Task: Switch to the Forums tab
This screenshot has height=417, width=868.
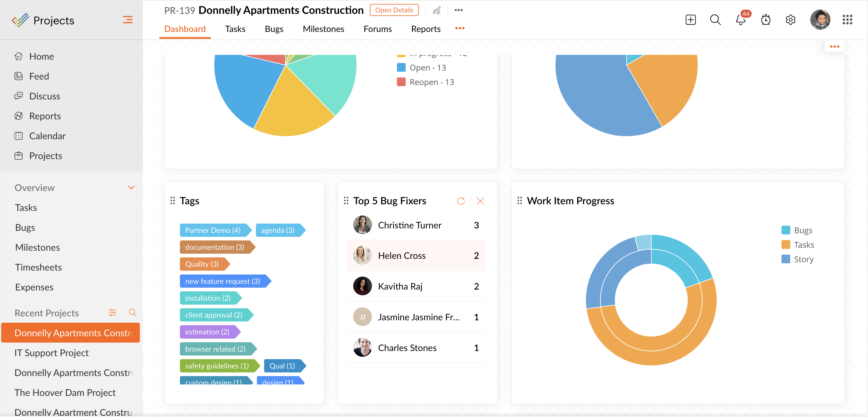Action: tap(377, 29)
